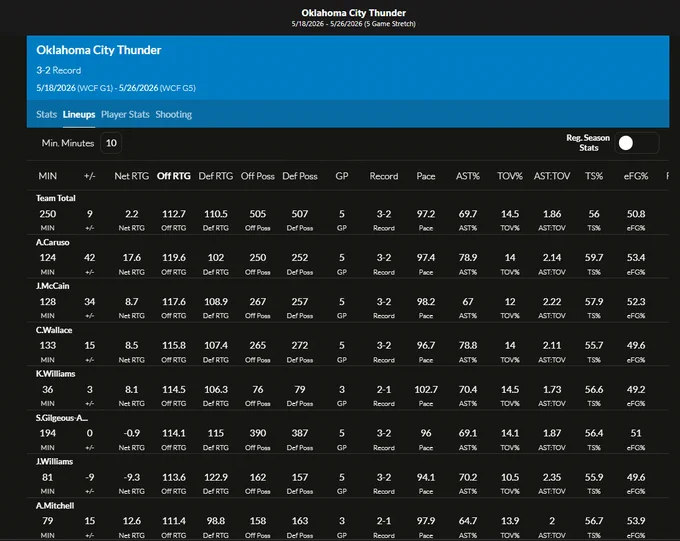Click A.Caruso's 119.6 Off RTG value
This screenshot has width=680, height=541.
(x=173, y=258)
